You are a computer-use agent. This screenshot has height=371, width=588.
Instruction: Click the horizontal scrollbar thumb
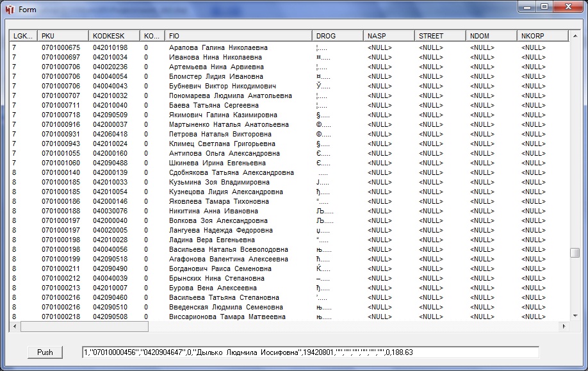tap(85, 327)
